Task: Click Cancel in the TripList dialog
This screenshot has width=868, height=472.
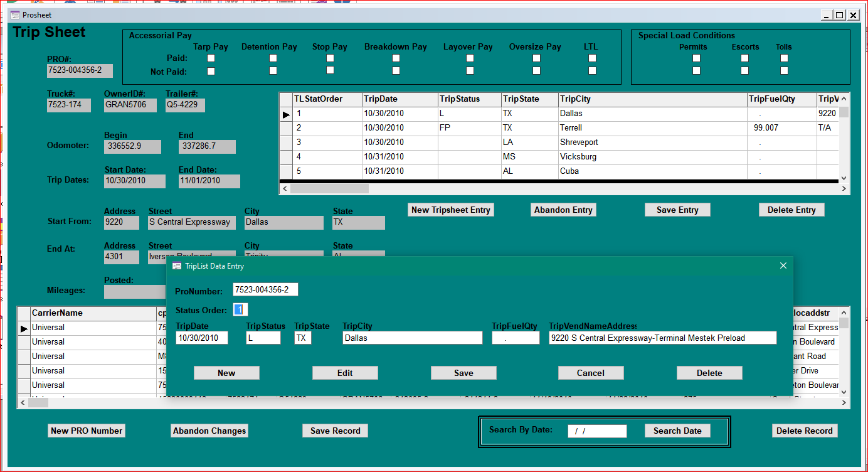Action: point(590,373)
